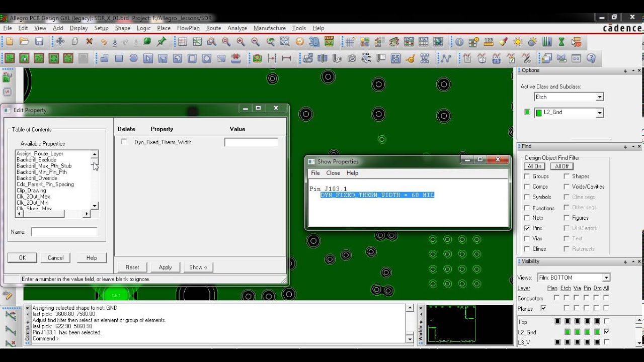Click the camera snapshot icon
644x362 pixels.
click(352, 58)
